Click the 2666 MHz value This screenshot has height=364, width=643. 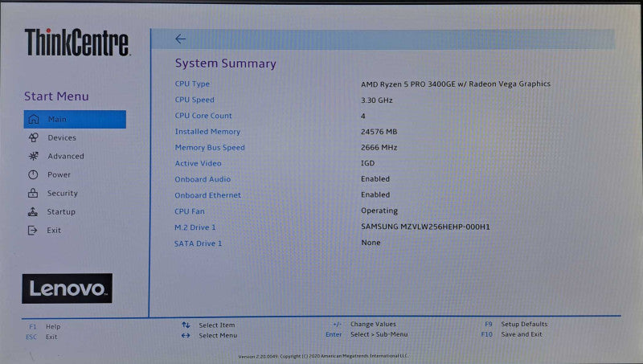click(379, 147)
